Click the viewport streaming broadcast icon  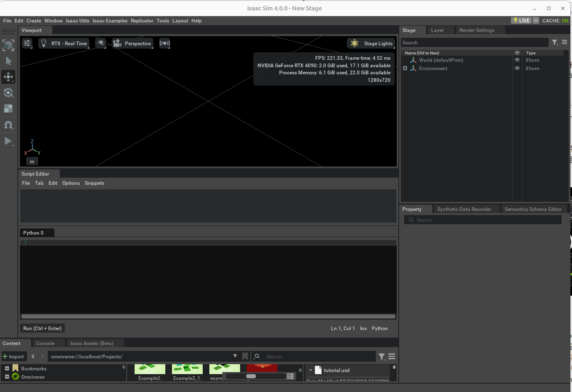pos(164,43)
